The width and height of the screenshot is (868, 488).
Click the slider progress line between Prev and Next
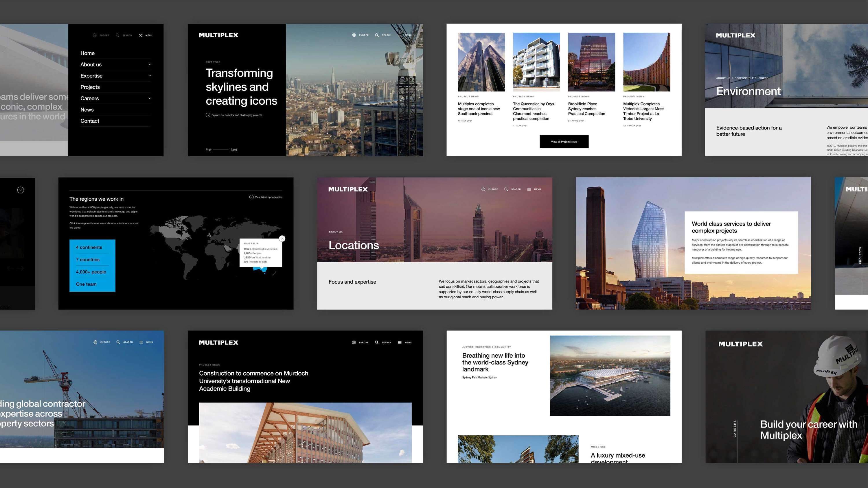pyautogui.click(x=221, y=149)
